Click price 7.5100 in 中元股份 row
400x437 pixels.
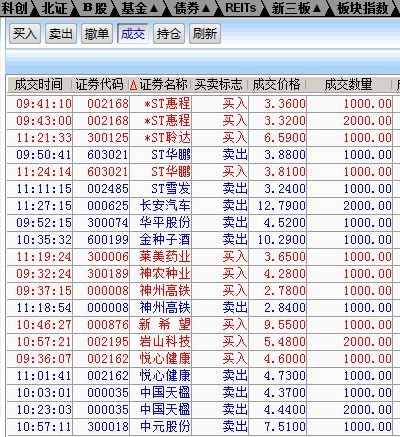pyautogui.click(x=285, y=427)
